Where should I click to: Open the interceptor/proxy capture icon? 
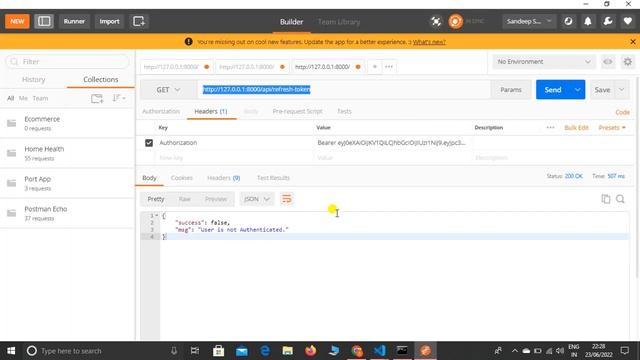point(436,21)
